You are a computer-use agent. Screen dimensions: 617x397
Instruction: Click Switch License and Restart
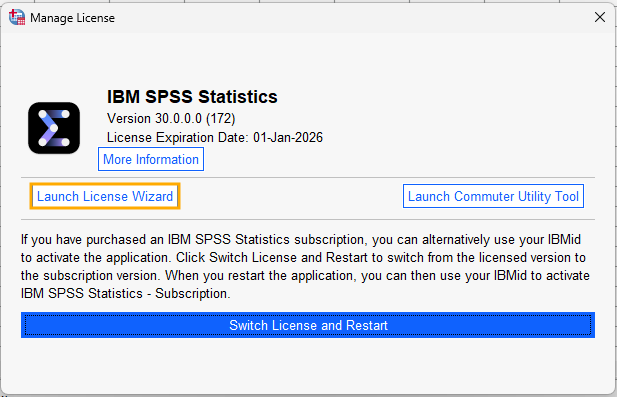(x=308, y=325)
